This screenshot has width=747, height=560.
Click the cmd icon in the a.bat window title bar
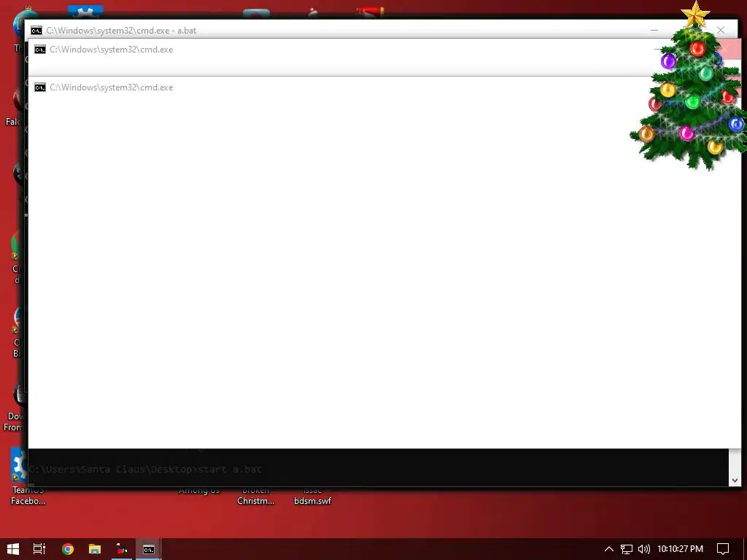(x=36, y=31)
